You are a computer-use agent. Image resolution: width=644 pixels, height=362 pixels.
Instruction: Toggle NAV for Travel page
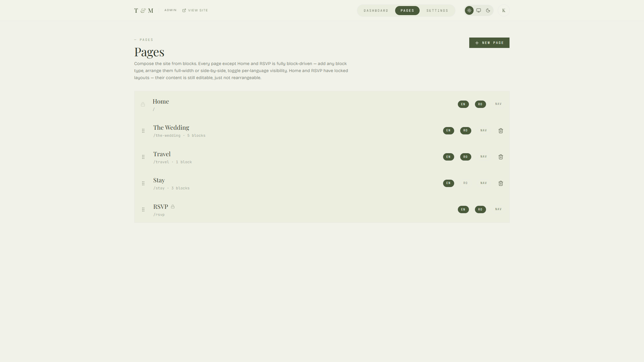click(x=484, y=157)
